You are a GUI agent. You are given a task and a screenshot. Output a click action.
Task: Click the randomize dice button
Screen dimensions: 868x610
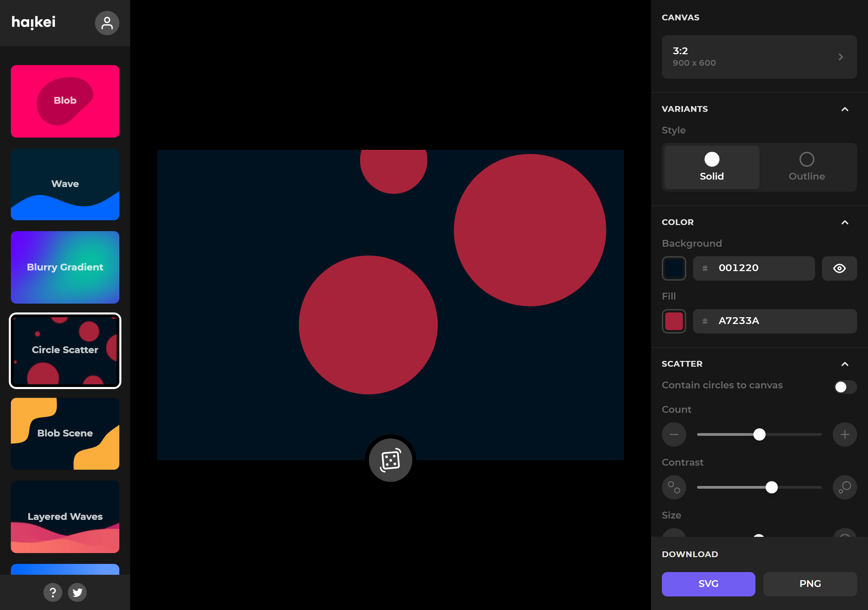click(391, 460)
